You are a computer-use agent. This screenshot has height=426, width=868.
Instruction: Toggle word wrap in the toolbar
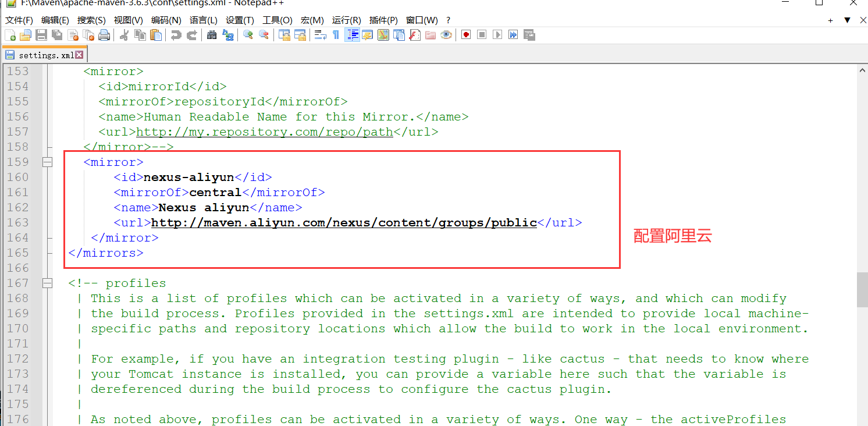click(x=320, y=35)
